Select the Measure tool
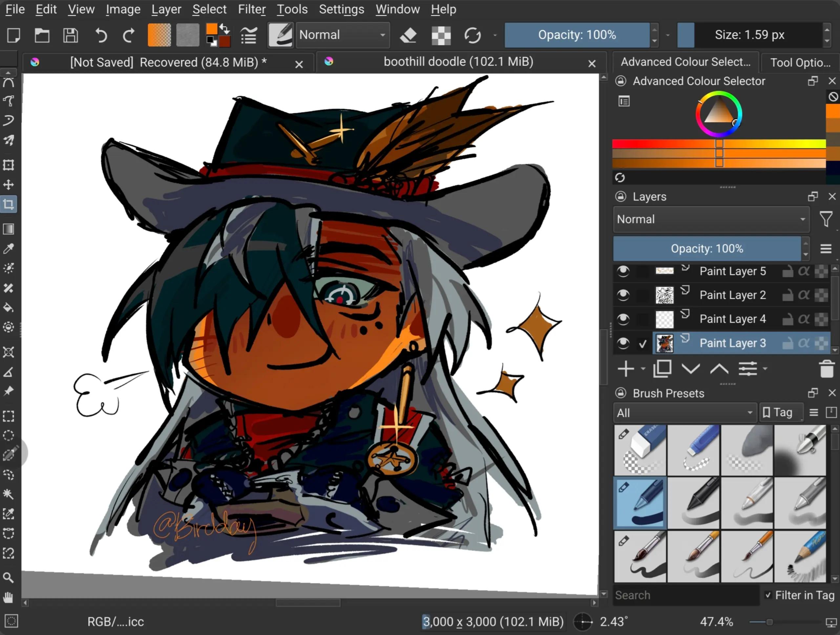840x635 pixels. coord(9,372)
